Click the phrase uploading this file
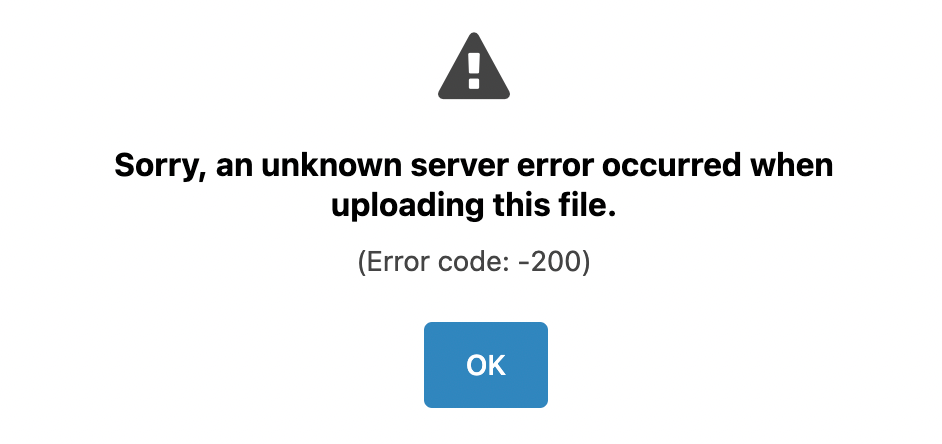 coord(474,207)
